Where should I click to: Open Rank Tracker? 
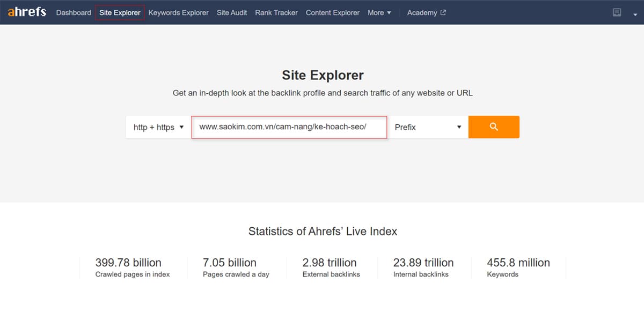[276, 12]
